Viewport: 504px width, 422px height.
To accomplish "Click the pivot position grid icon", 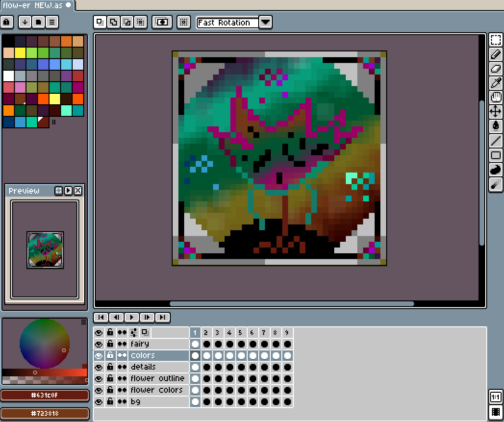I will coord(184,22).
